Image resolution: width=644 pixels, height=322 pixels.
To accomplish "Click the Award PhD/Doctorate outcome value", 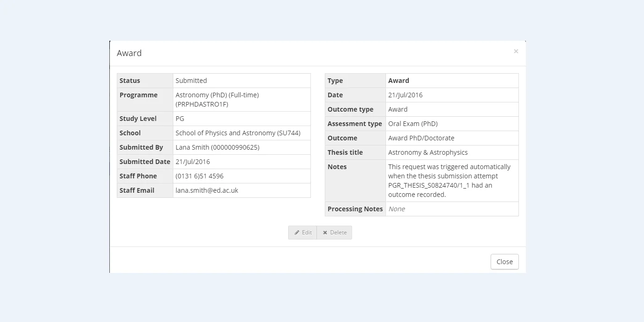I will click(421, 138).
